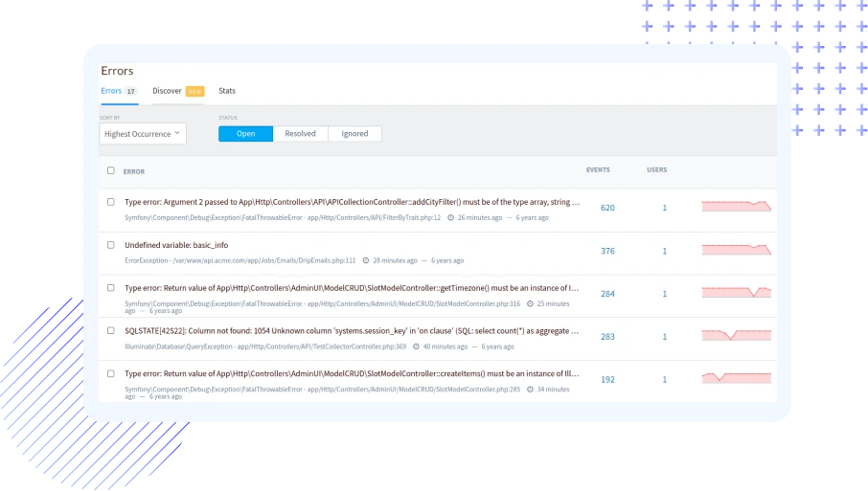This screenshot has width=868, height=491.
Task: Open the Stats tab
Action: pos(227,91)
